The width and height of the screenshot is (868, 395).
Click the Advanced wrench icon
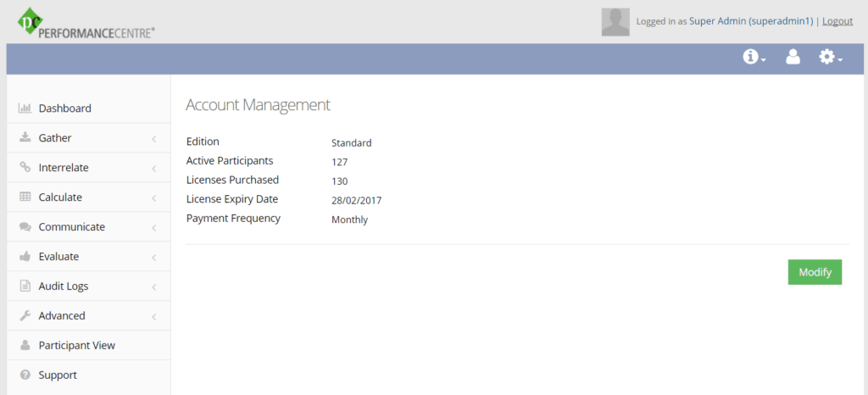pos(25,316)
